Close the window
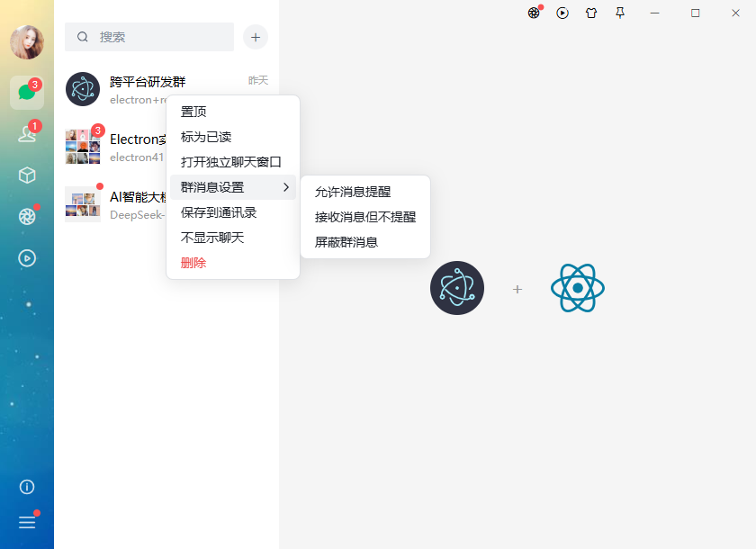Screen dimensions: 756x549 click(x=735, y=13)
